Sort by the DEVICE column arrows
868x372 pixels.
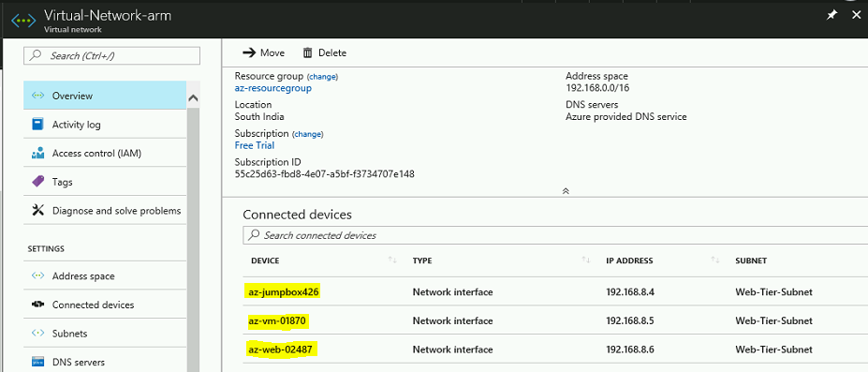pos(392,260)
